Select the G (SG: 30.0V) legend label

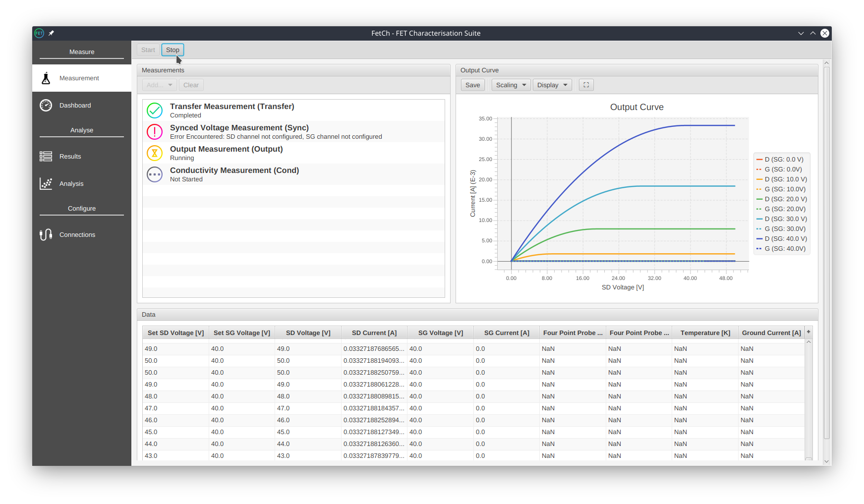point(785,229)
